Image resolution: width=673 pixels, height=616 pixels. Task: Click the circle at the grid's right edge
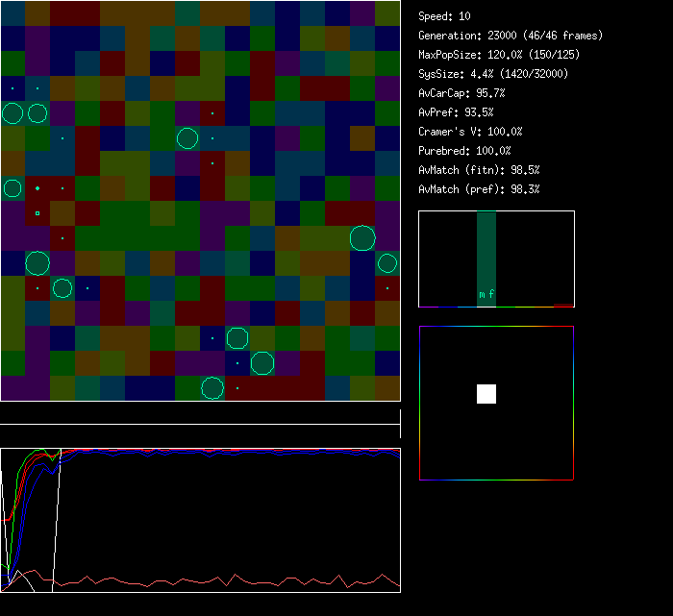tap(387, 263)
